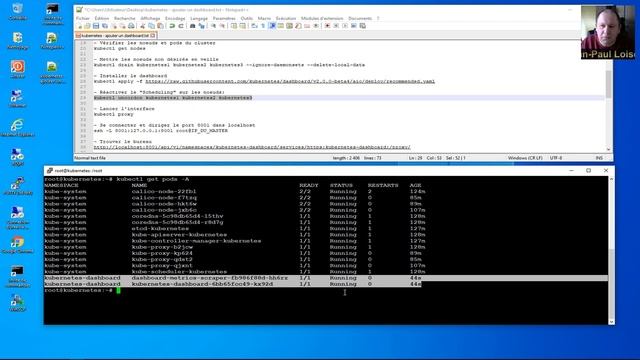Save the document with the Save icon
This screenshot has width=640, height=360.
coord(96,26)
